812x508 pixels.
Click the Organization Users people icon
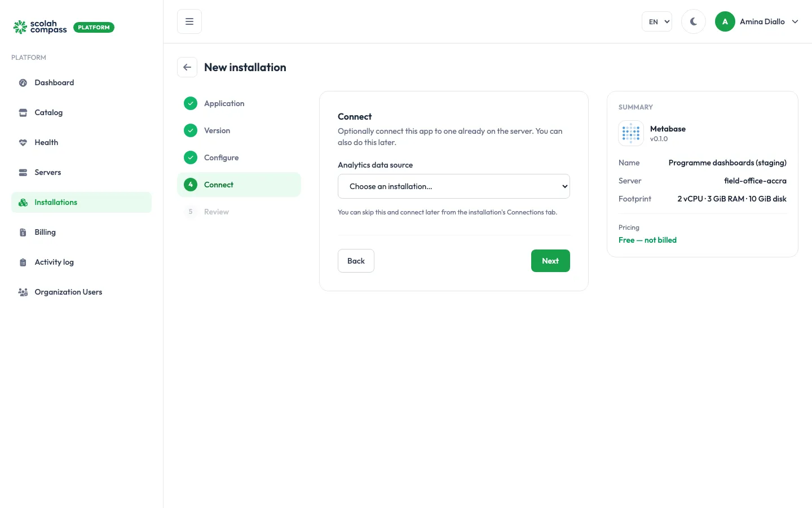pos(23,292)
